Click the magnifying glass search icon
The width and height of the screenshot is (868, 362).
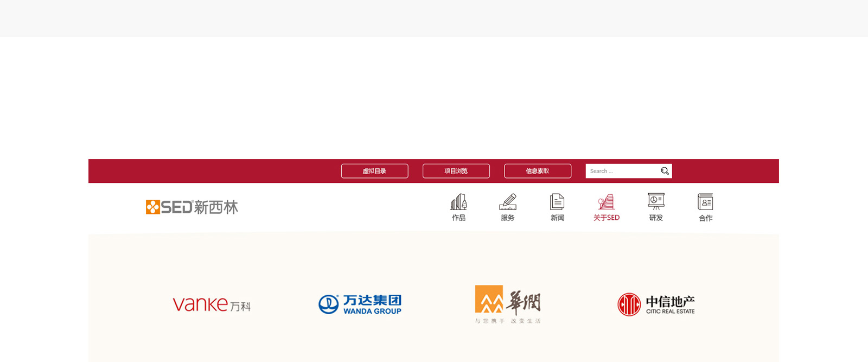[665, 171]
